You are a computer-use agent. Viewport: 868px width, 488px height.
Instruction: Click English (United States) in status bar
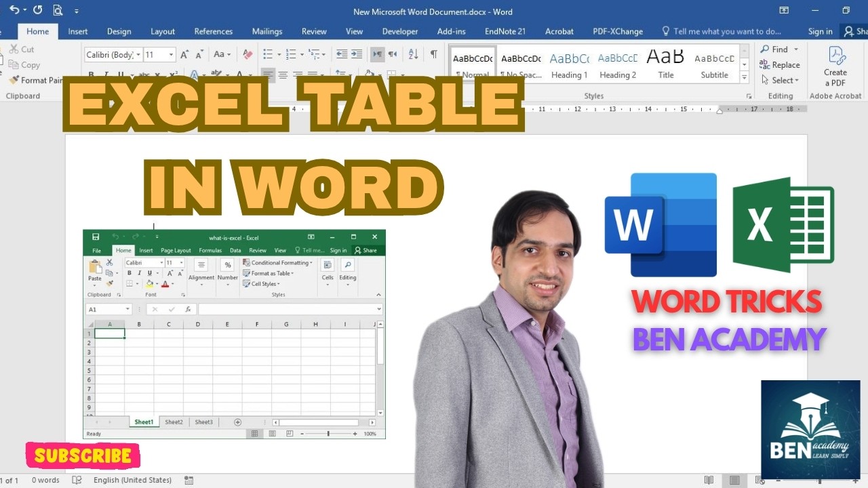click(x=132, y=480)
